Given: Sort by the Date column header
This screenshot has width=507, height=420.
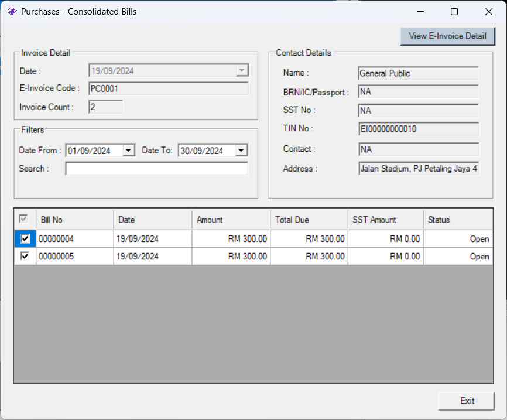Looking at the screenshot, I should point(152,220).
